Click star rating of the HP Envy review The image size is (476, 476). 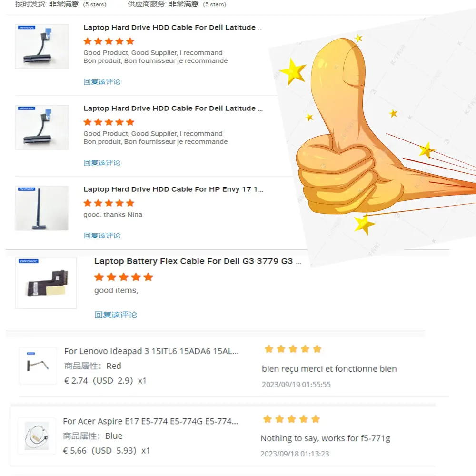point(109,203)
